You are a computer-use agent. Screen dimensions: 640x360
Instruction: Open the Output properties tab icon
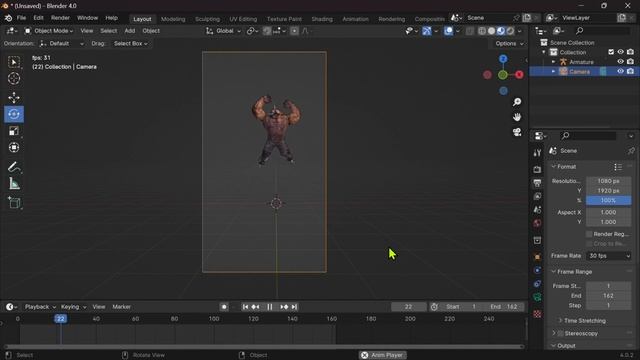(x=537, y=183)
